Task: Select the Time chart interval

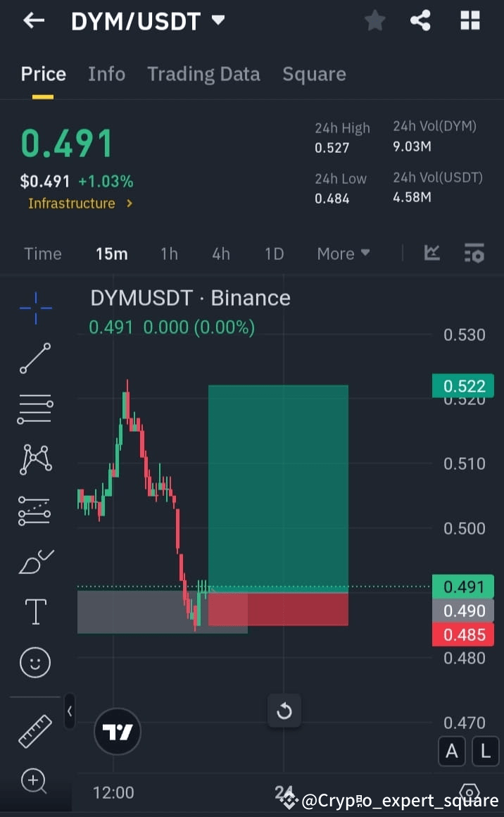Action: point(43,254)
